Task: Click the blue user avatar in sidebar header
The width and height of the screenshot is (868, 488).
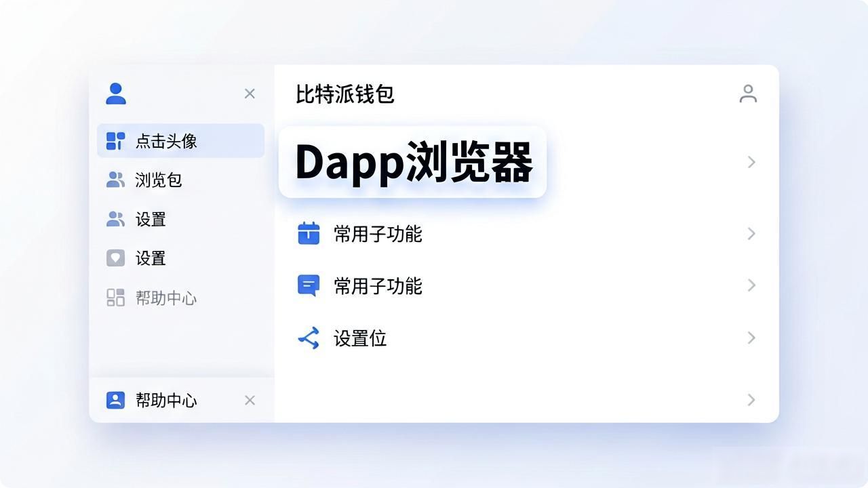Action: point(116,94)
